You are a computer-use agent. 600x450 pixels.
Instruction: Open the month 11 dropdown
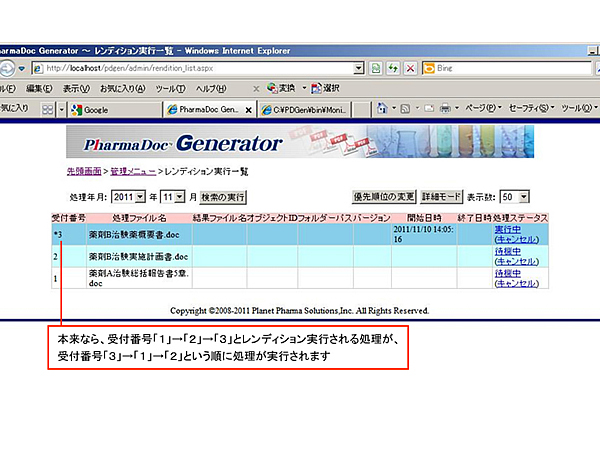click(x=180, y=197)
